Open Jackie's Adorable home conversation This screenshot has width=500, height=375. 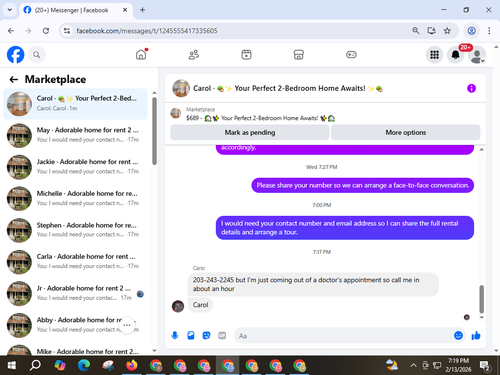click(75, 167)
